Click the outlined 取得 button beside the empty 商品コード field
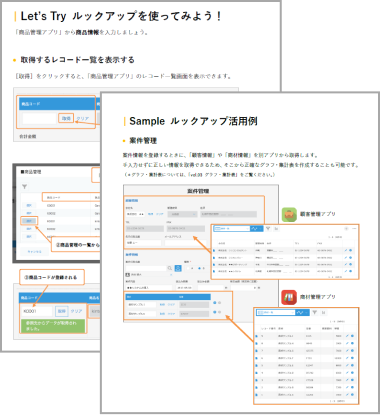Screen dimensions: 381x415 click(x=66, y=118)
